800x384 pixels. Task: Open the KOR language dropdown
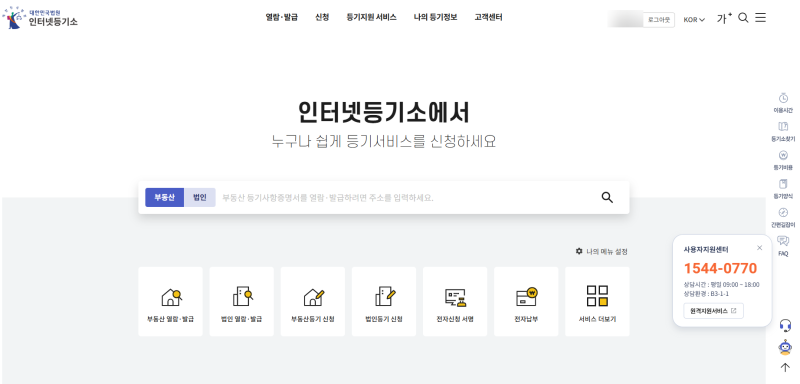point(694,20)
